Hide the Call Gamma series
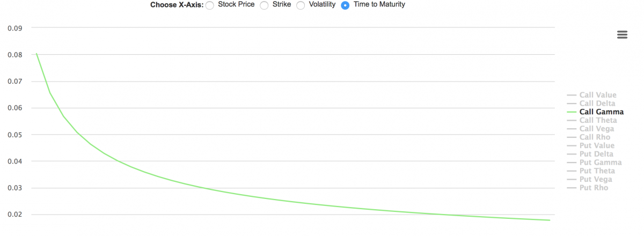Viewport: 644px width, 236px height. click(601, 112)
